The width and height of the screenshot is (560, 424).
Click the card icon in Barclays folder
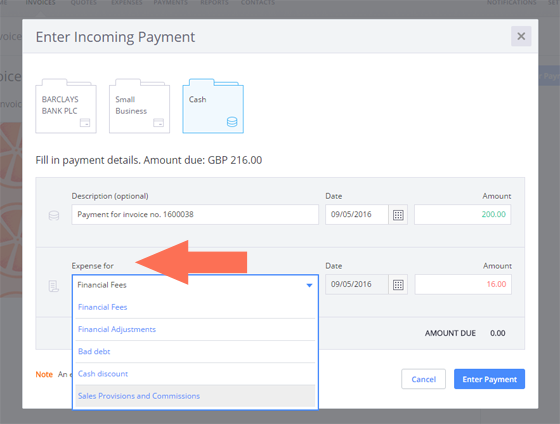85,123
